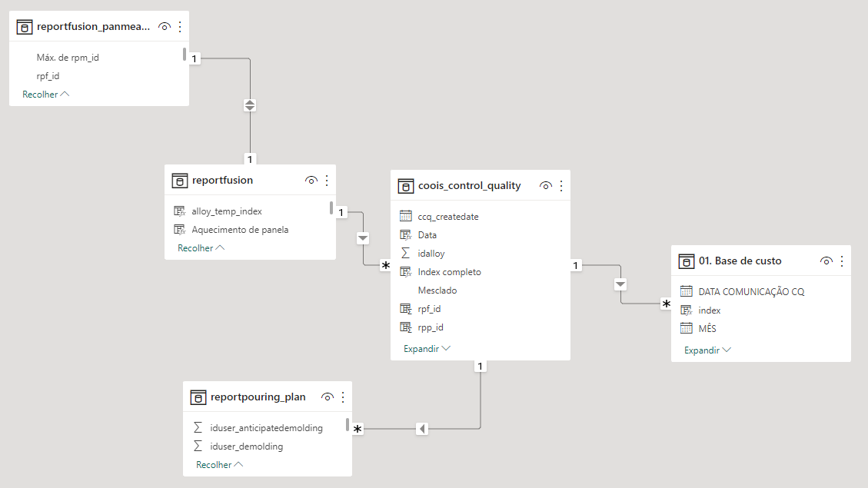Image resolution: width=868 pixels, height=488 pixels.
Task: Click the column icon beside rpp_id
Action: 406,327
